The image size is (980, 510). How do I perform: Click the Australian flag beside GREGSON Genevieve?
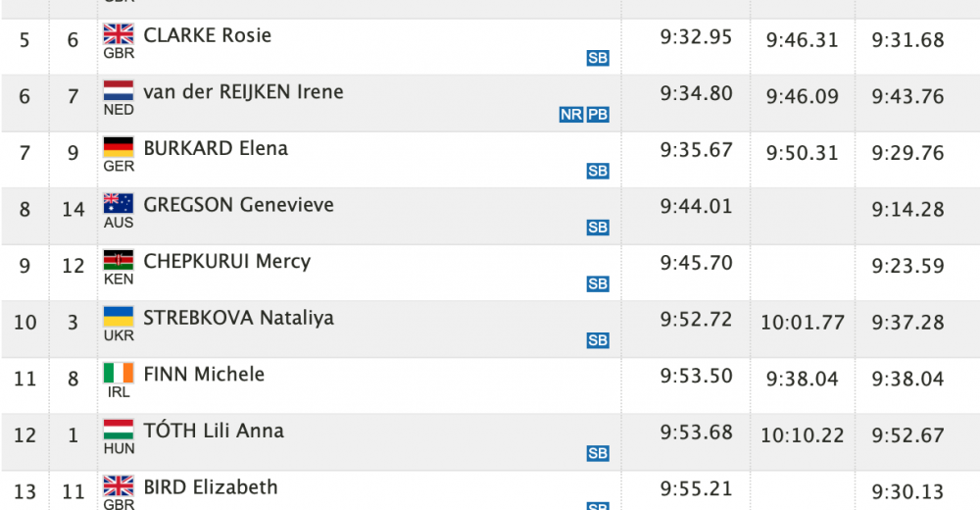(119, 203)
